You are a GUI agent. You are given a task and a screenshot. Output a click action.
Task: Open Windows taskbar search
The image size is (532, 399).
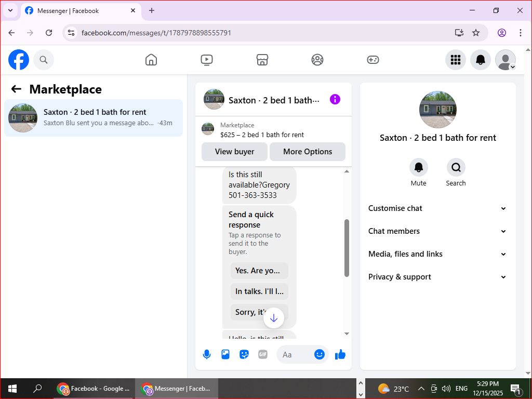37,389
